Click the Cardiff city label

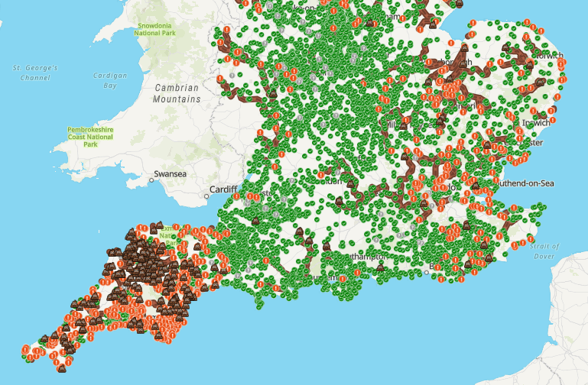coord(225,189)
